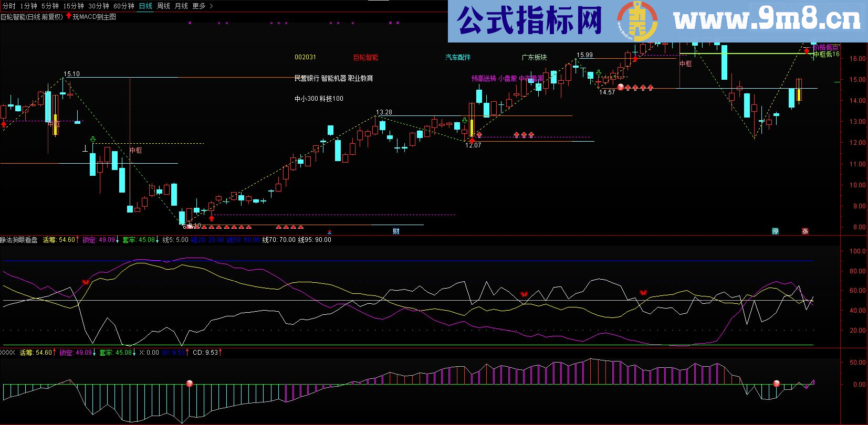Click the 14.57 pullback low label
Screen dimensions: 868x425
point(607,92)
